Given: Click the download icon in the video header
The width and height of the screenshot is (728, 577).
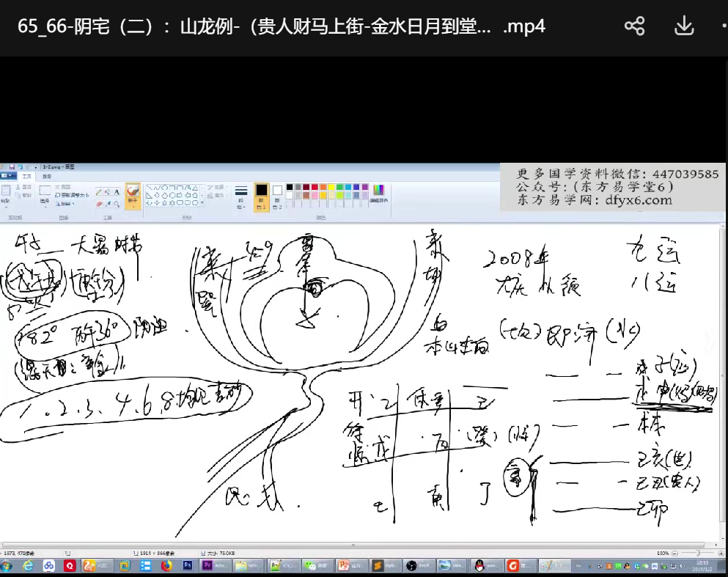Looking at the screenshot, I should (x=683, y=27).
